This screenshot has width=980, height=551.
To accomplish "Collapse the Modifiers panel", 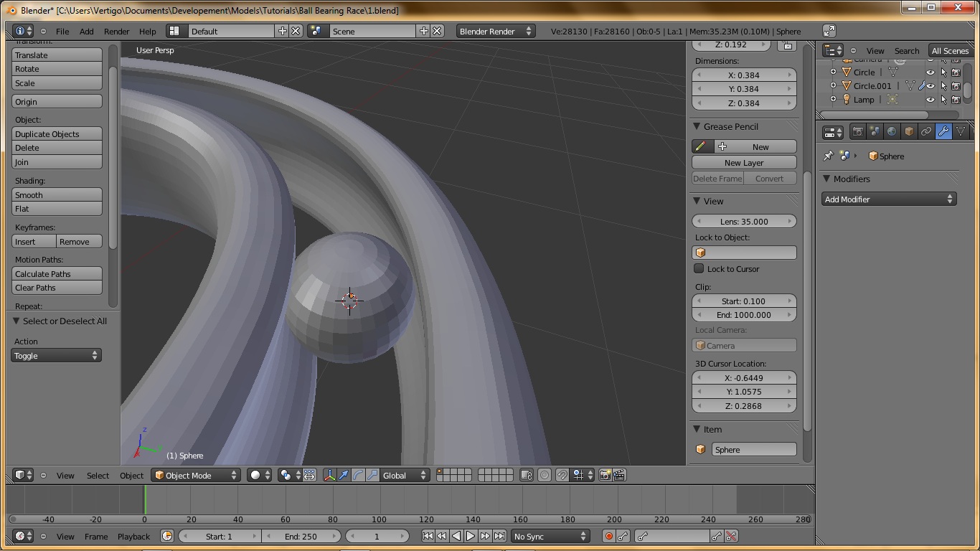I will 826,179.
